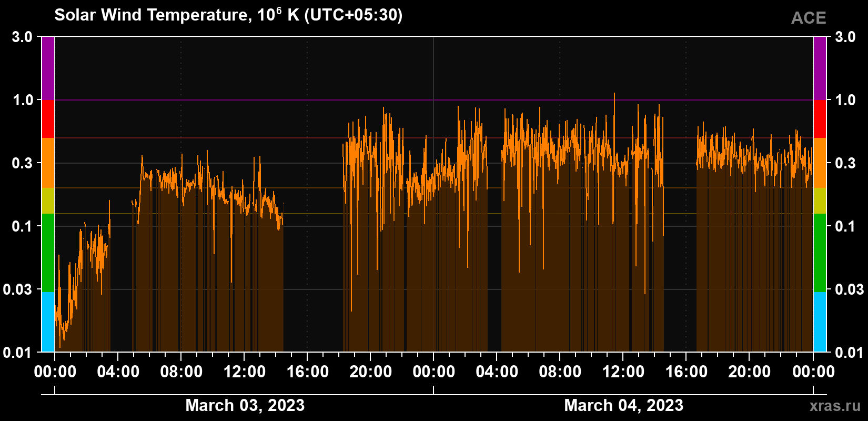The image size is (868, 421).
Task: Select the orange band on the left color scale
Action: click(48, 163)
